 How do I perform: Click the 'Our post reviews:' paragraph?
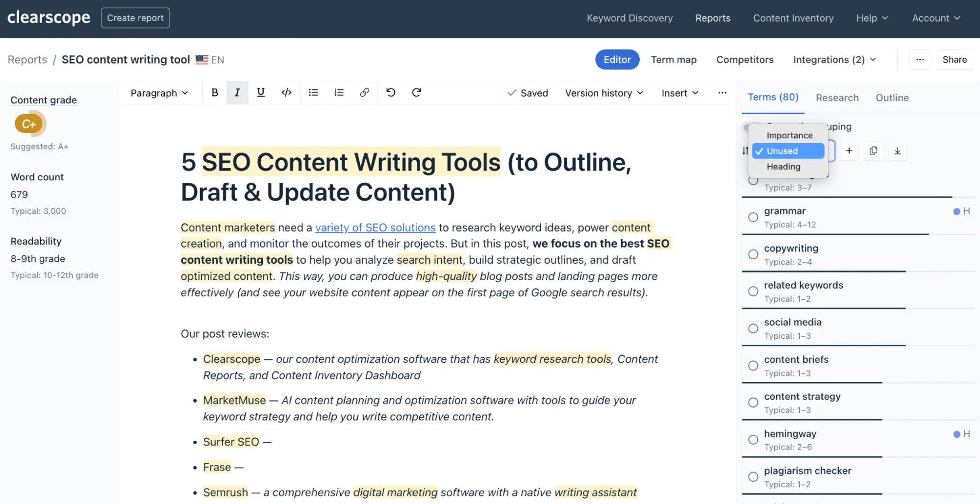[x=225, y=334]
